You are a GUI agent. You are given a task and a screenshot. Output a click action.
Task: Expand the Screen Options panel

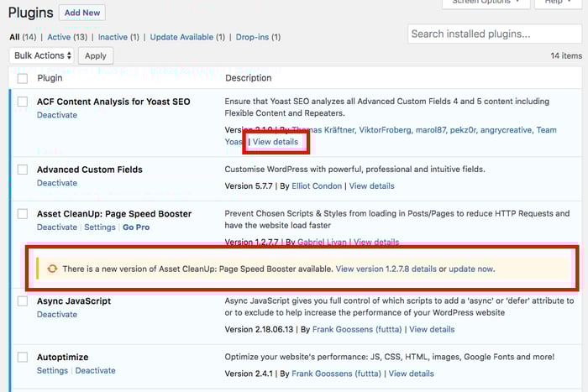click(486, 3)
